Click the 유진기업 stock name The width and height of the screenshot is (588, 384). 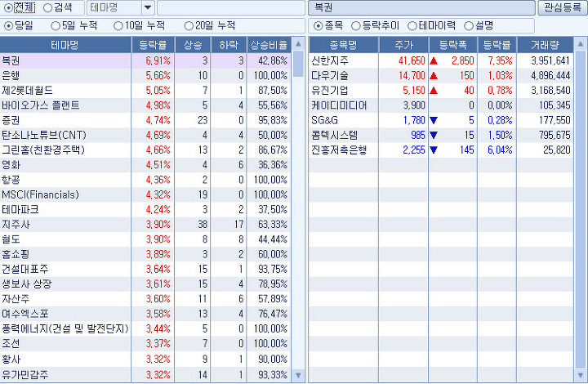coord(330,91)
